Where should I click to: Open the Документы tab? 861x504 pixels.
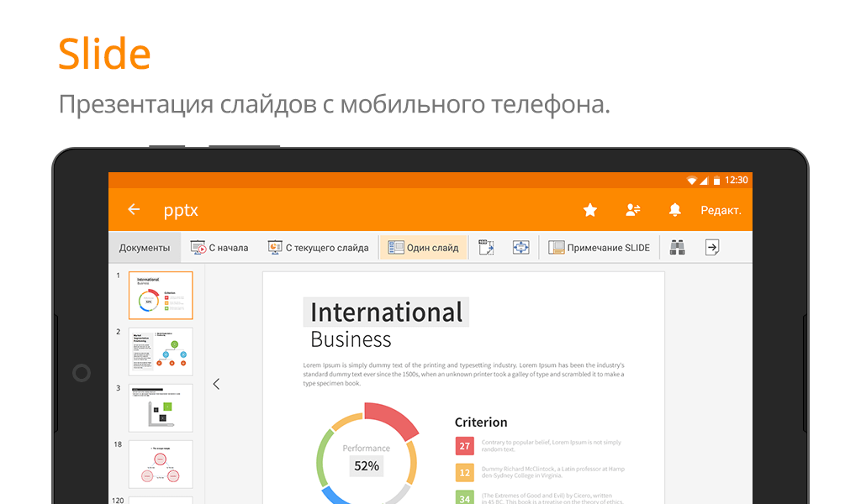(x=145, y=248)
